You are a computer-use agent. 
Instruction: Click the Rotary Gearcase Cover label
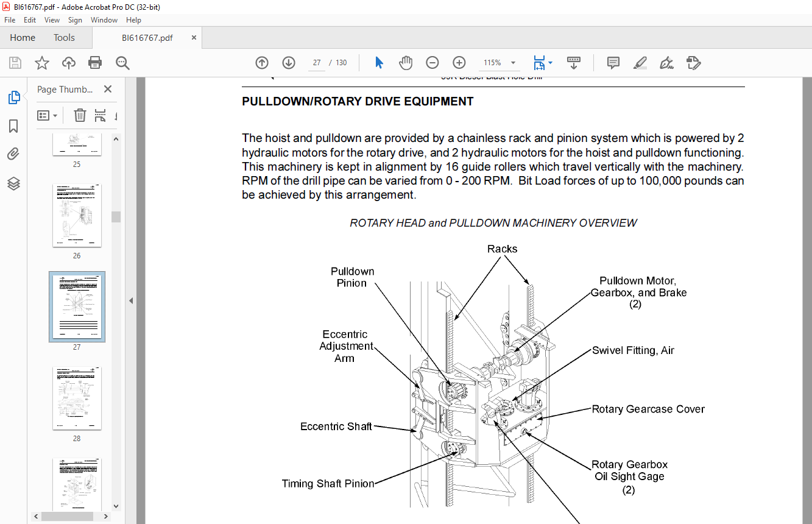(x=648, y=409)
